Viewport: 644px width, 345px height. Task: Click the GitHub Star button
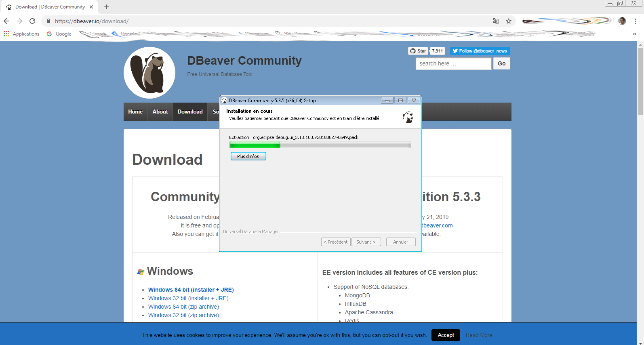pos(418,51)
